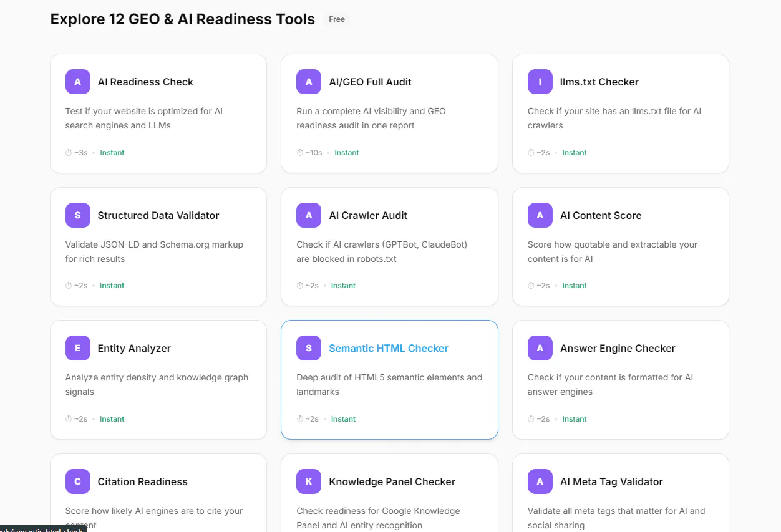The height and width of the screenshot is (532, 781).
Task: Open the Structured Data Validator title
Action: click(158, 215)
